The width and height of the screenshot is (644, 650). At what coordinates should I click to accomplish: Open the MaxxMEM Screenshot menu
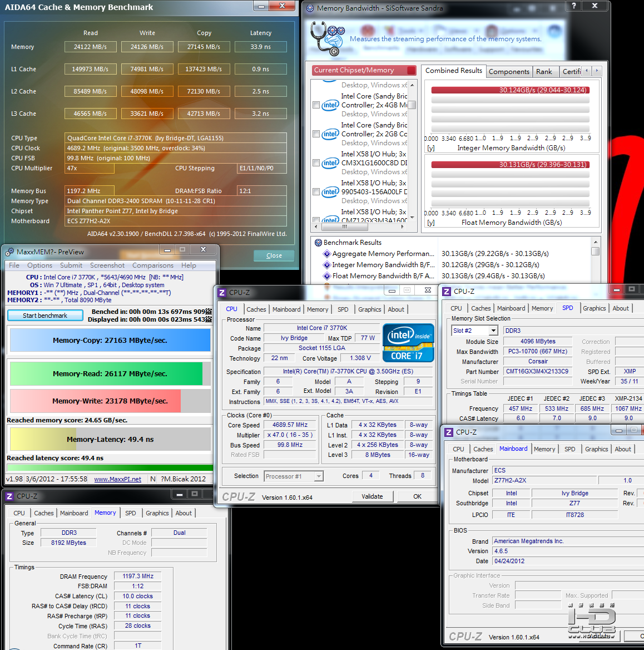click(107, 265)
